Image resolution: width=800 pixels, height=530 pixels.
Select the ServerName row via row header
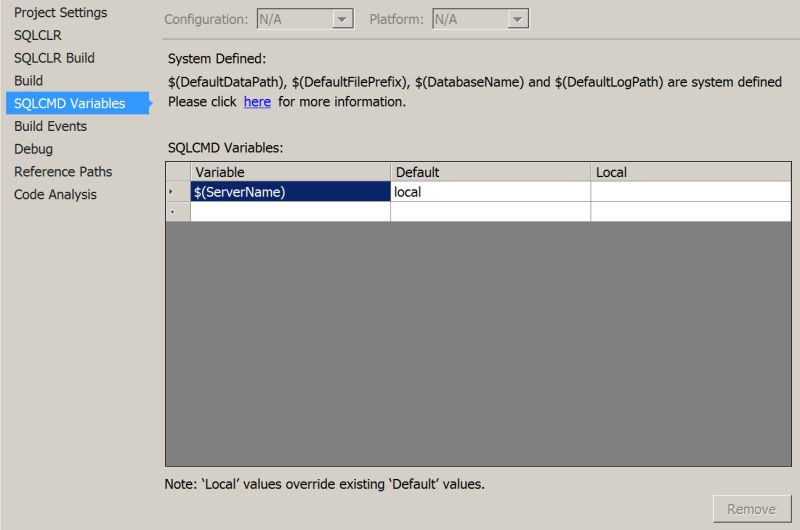coord(178,192)
